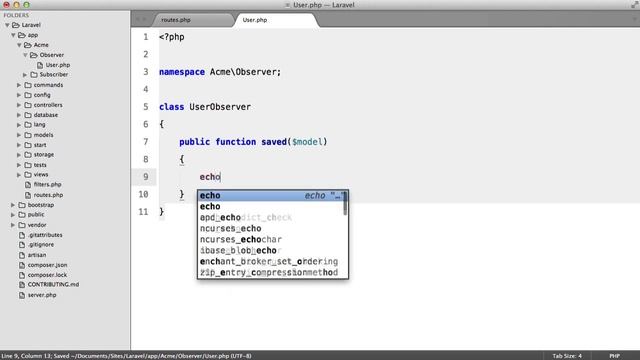Click $model parameter on line 7
The image size is (640, 360).
(x=307, y=142)
